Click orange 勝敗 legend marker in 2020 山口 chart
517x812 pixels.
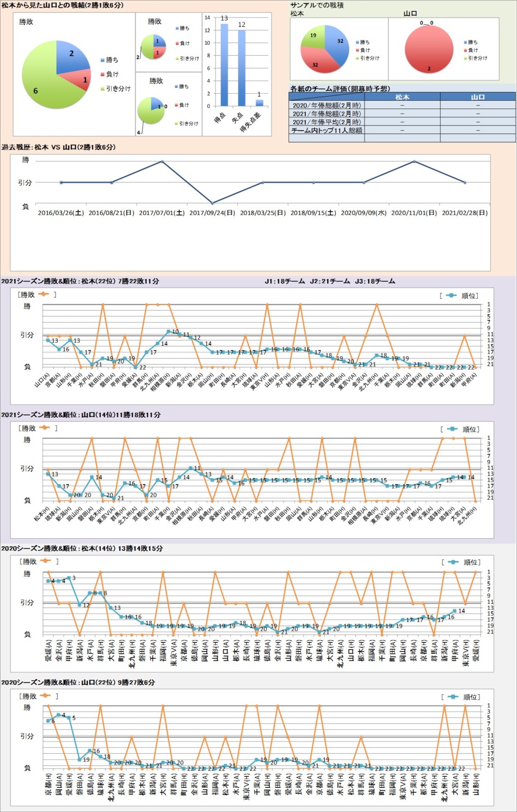click(45, 696)
